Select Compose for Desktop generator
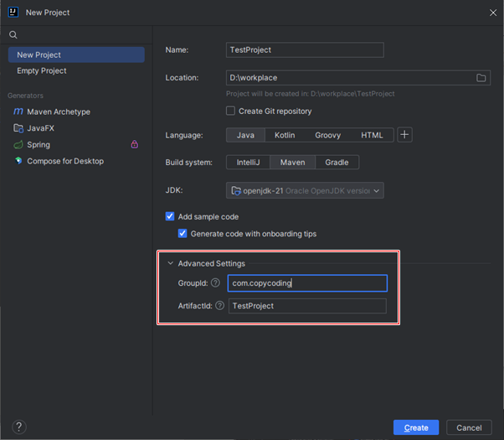Viewport: 504px width, 440px height. coord(76,161)
